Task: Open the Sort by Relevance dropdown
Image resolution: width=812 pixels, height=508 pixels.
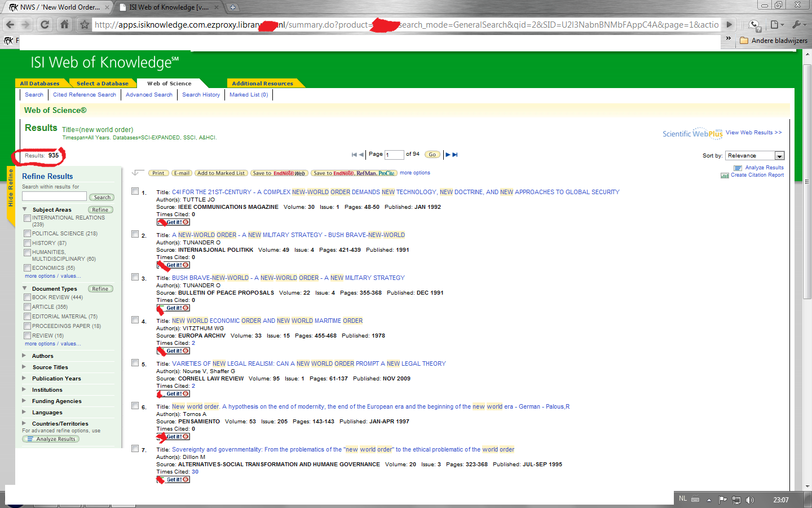Action: click(754, 156)
